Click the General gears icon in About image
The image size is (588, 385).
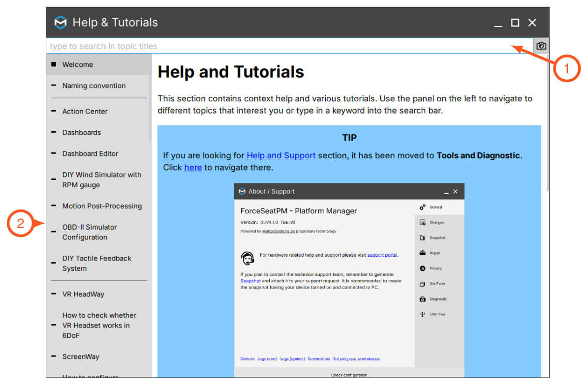(x=423, y=207)
